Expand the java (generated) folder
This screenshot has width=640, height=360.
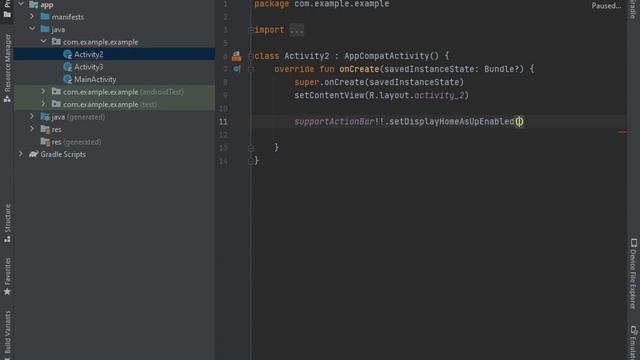click(32, 116)
